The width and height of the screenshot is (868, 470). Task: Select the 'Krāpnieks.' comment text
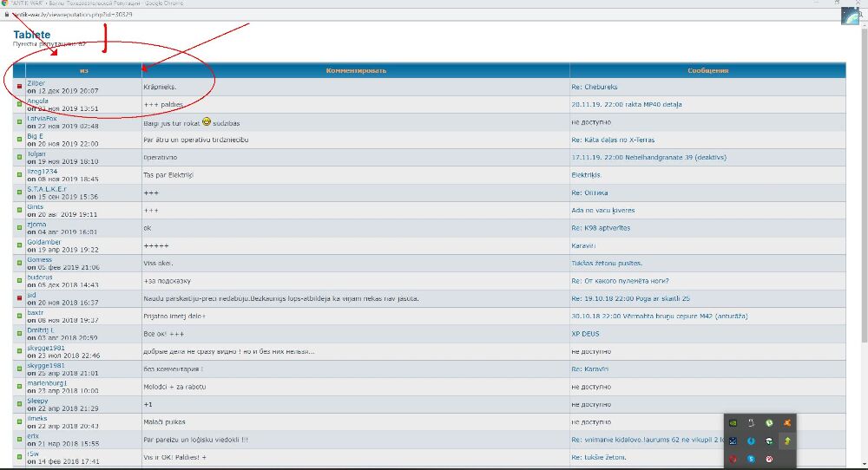(160, 88)
